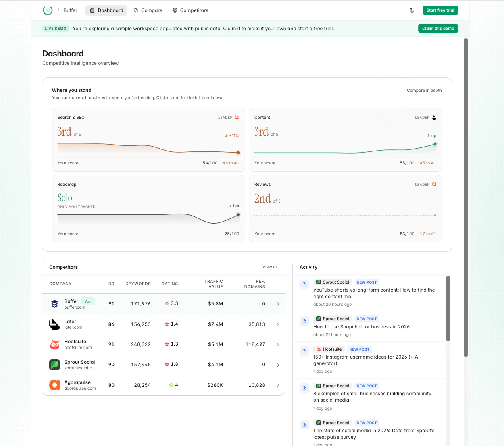Click NEW POST badge on Hootsuite activity
504x446 pixels.
coord(359,349)
